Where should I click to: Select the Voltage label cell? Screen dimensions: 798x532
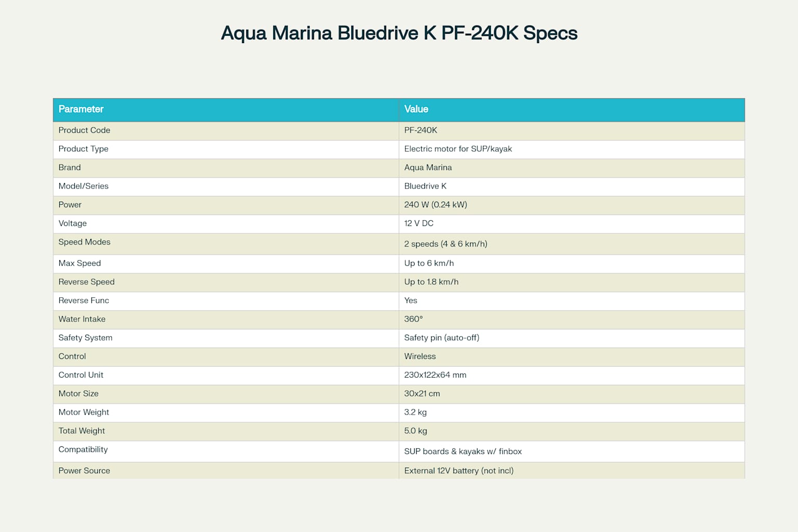coord(72,223)
